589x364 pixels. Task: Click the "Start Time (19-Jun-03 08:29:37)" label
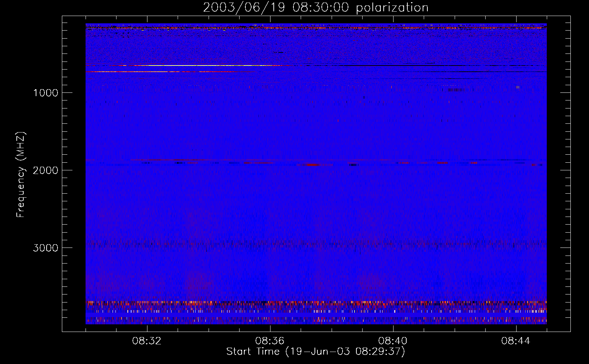[x=316, y=352]
